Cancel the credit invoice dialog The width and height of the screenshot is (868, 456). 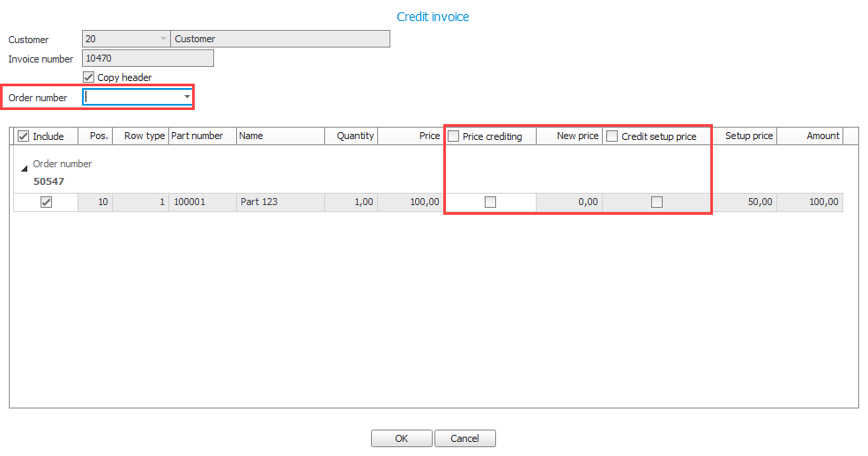pos(464,438)
